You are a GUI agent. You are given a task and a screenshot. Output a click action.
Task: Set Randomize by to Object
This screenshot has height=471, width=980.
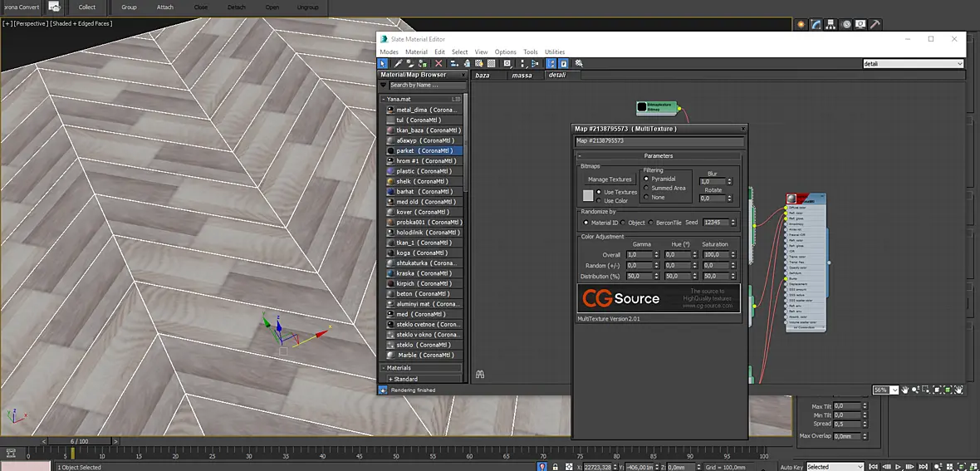click(633, 222)
